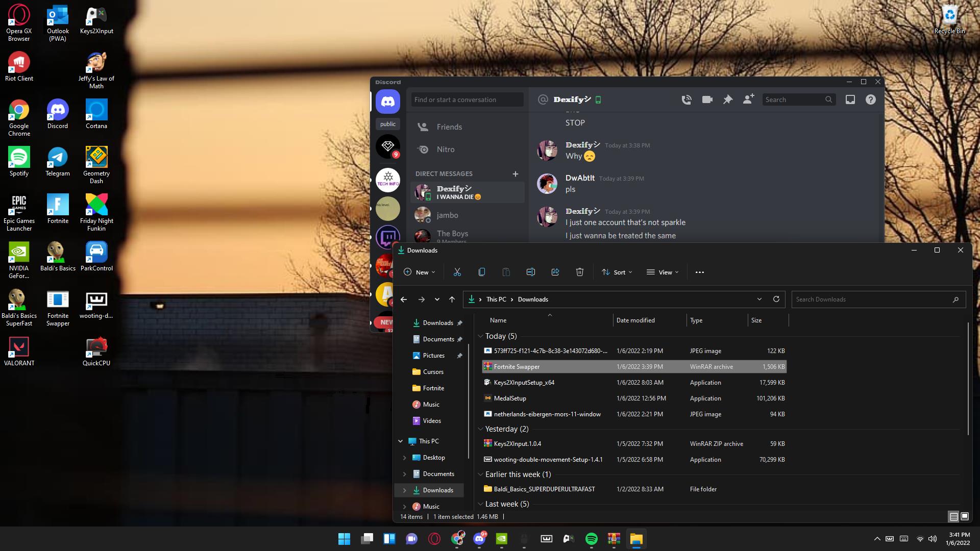Click the Share icon in Explorer toolbar
The image size is (980, 551).
point(555,272)
